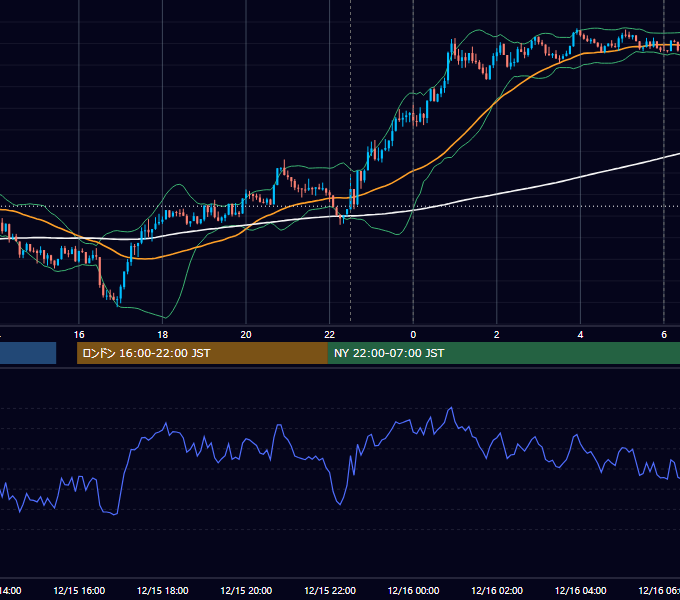Click the "12/16 04:00" date label
Viewport: 680px width, 600px height.
tap(580, 590)
